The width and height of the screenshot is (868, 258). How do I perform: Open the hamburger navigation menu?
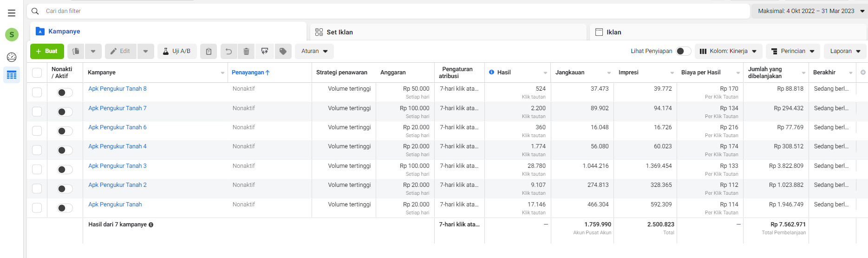(x=12, y=13)
